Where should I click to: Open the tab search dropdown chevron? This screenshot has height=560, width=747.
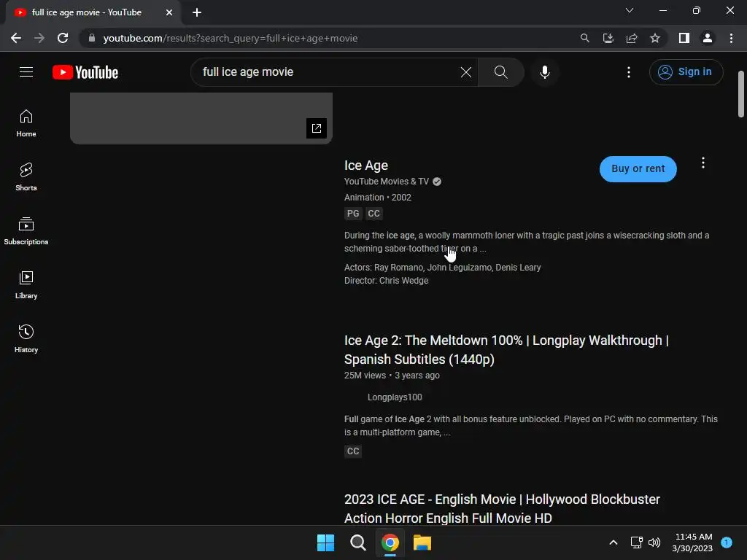tap(630, 10)
